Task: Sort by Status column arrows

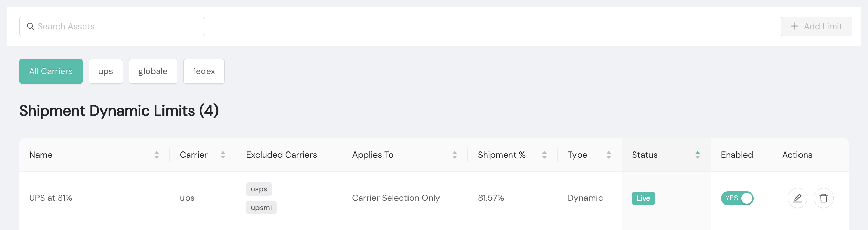Action: point(698,155)
